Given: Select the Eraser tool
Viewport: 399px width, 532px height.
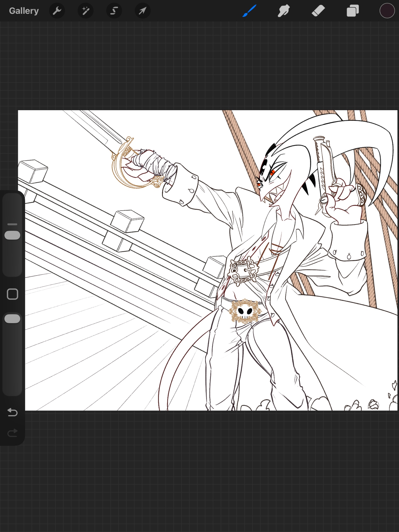Looking at the screenshot, I should [x=318, y=11].
